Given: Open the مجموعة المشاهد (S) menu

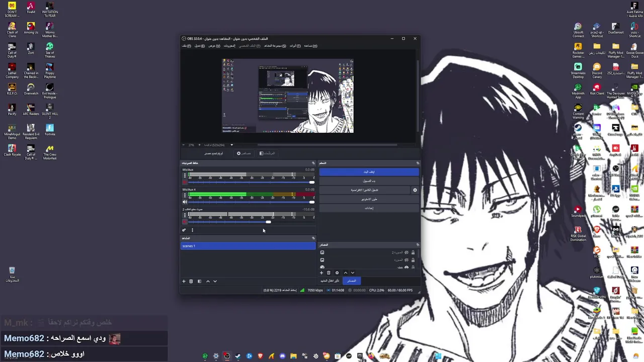Looking at the screenshot, I should (275, 46).
